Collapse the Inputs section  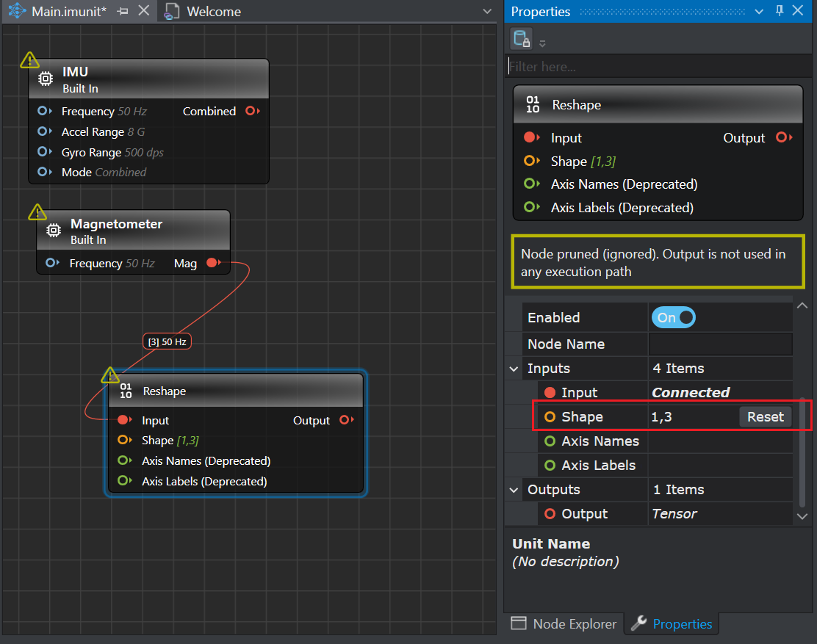coord(514,369)
